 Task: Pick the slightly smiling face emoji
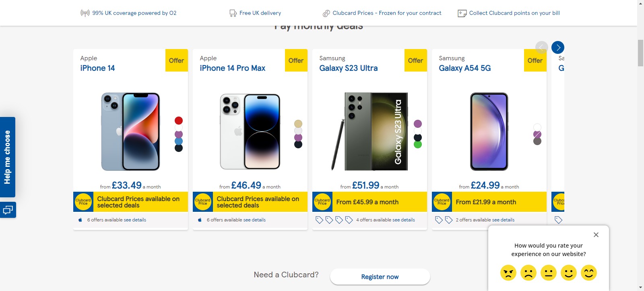tap(569, 273)
